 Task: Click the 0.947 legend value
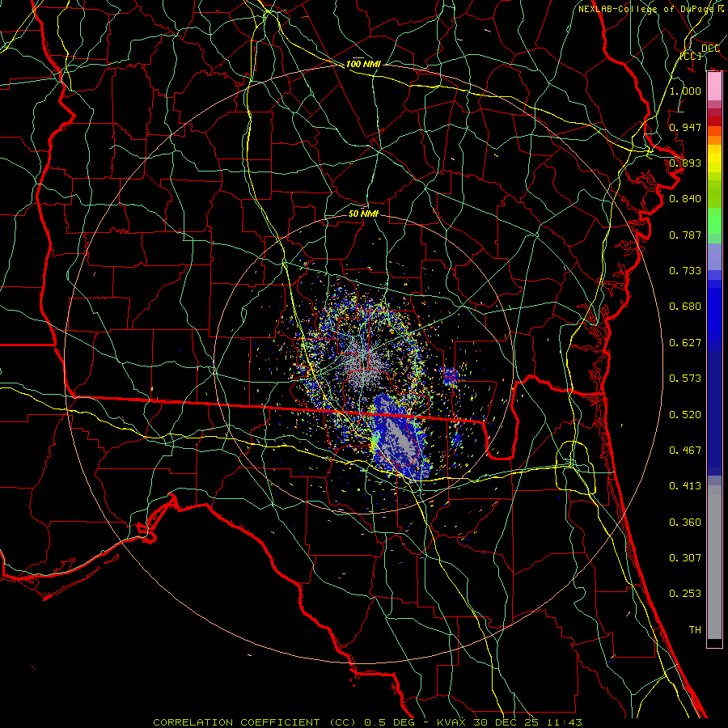[685, 127]
